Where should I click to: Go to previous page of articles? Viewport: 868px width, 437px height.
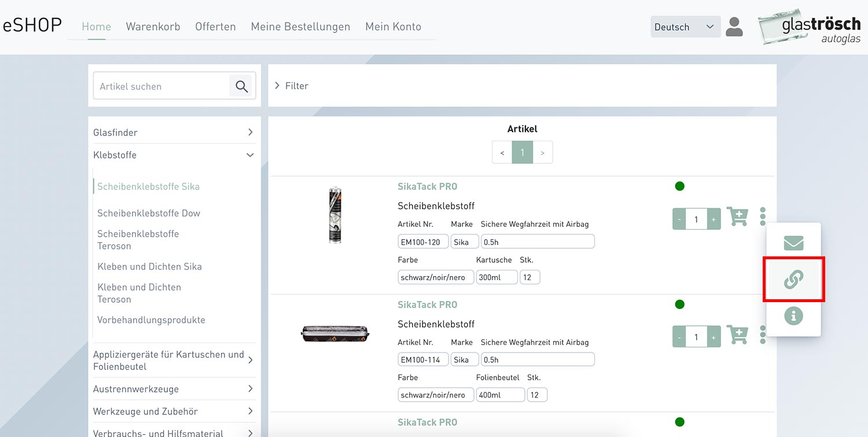point(502,153)
